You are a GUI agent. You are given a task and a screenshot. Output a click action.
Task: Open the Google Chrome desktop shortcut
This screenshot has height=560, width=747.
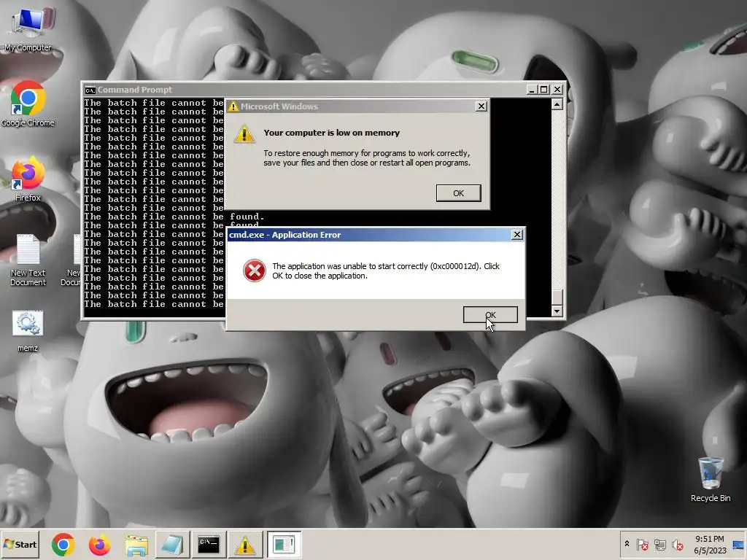[x=28, y=104]
